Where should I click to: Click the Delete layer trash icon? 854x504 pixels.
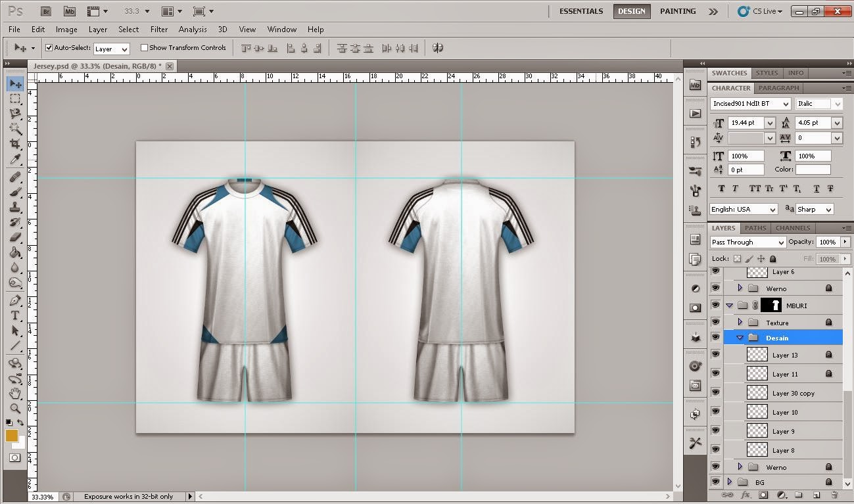(834, 495)
